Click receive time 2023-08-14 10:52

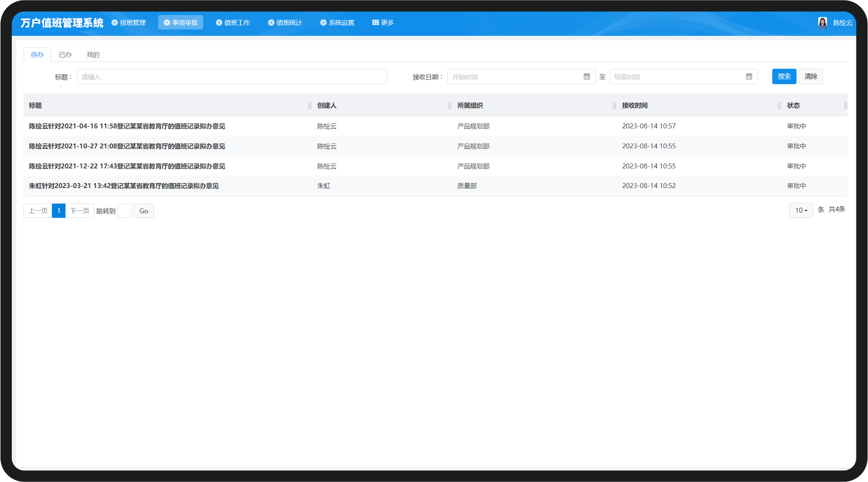649,186
